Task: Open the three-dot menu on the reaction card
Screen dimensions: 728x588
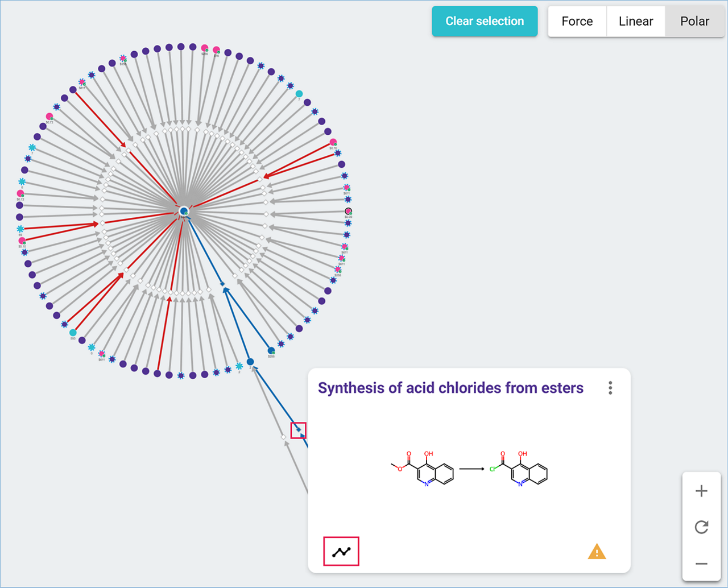Action: point(610,388)
